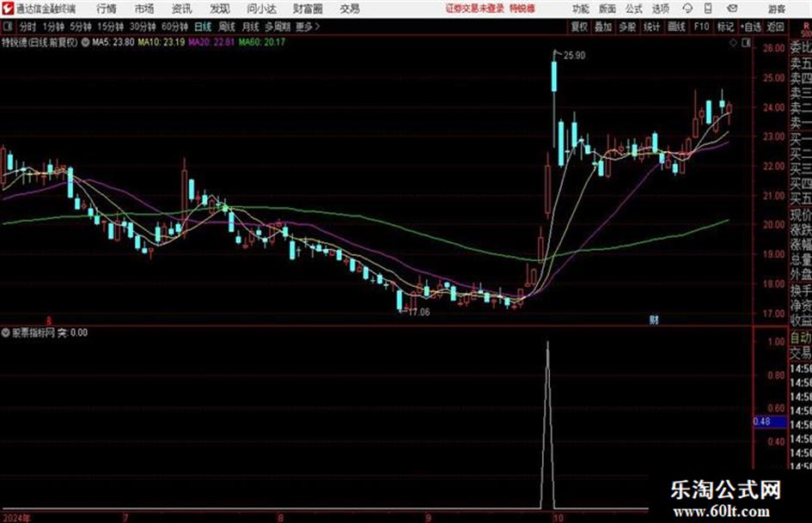Open the 财富圈 menu
The image size is (812, 523).
(308, 9)
